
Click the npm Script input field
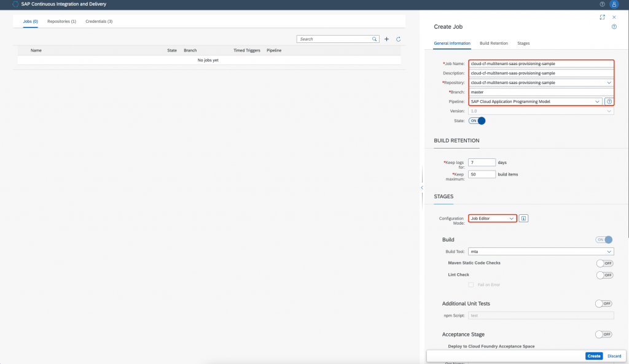point(541,316)
